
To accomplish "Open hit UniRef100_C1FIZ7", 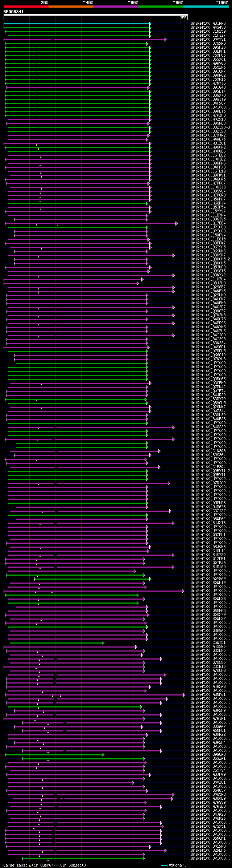I will (x=208, y=36).
